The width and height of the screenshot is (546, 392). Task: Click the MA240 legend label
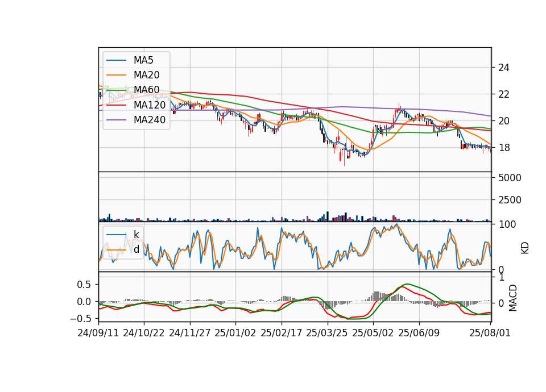(150, 120)
